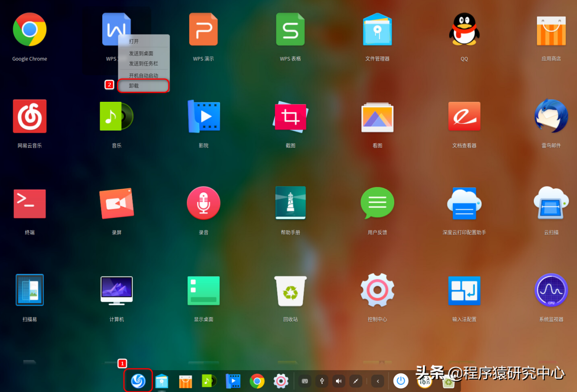Launch 网易云音乐 app
Image resolution: width=577 pixels, height=392 pixels.
click(30, 116)
